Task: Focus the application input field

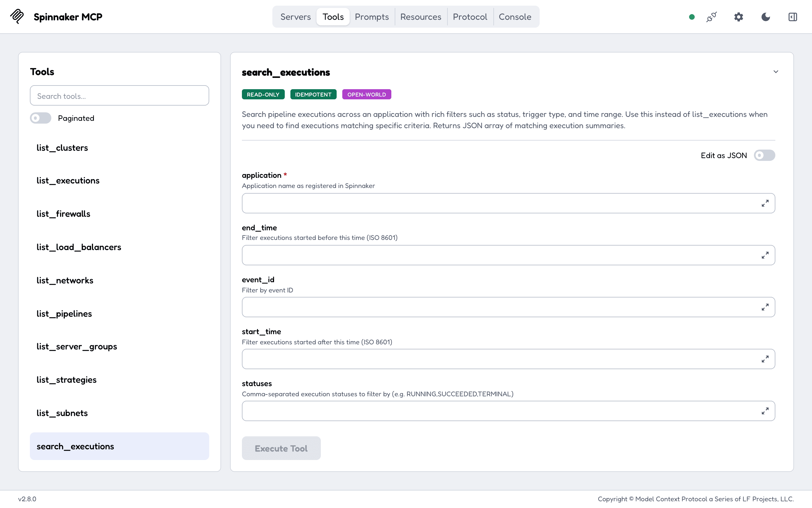Action: [508, 203]
